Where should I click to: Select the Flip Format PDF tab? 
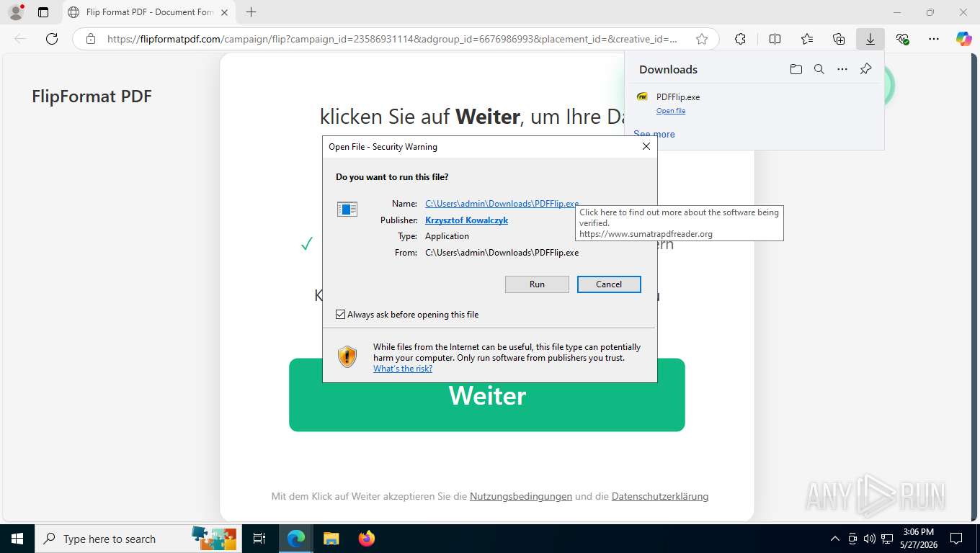[x=149, y=12]
